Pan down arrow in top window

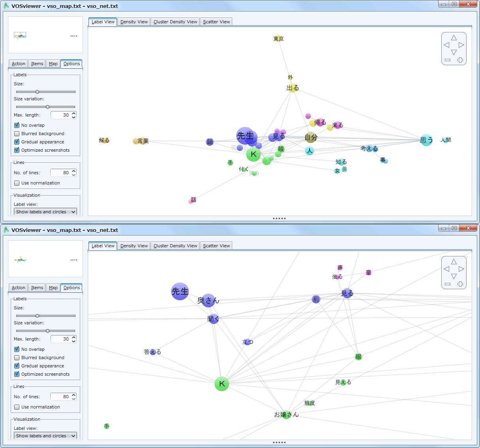coord(454,53)
